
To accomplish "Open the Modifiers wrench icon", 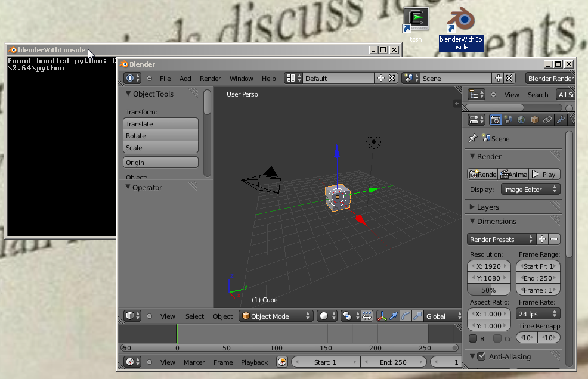I will (x=561, y=120).
